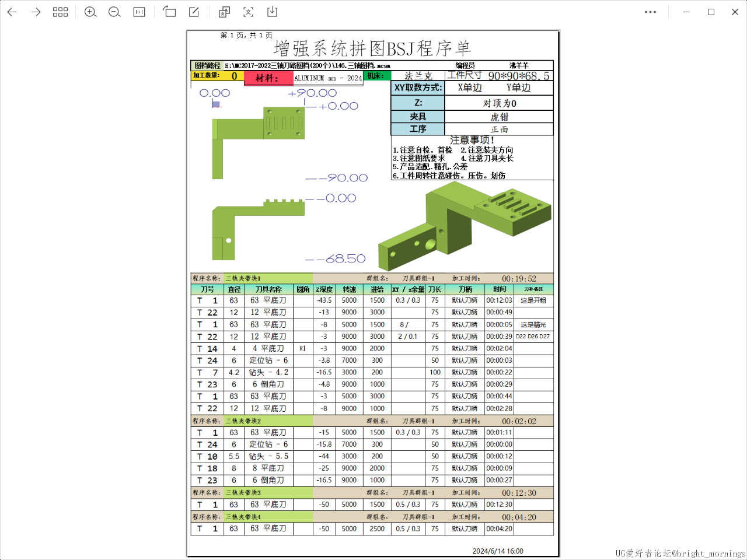Click the 工序 value 正面

tap(499, 129)
